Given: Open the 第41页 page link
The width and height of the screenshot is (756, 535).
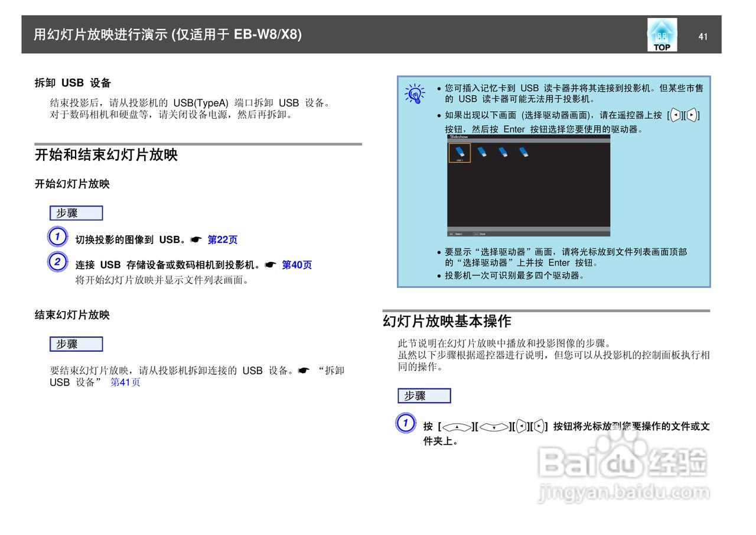Looking at the screenshot, I should click(125, 382).
